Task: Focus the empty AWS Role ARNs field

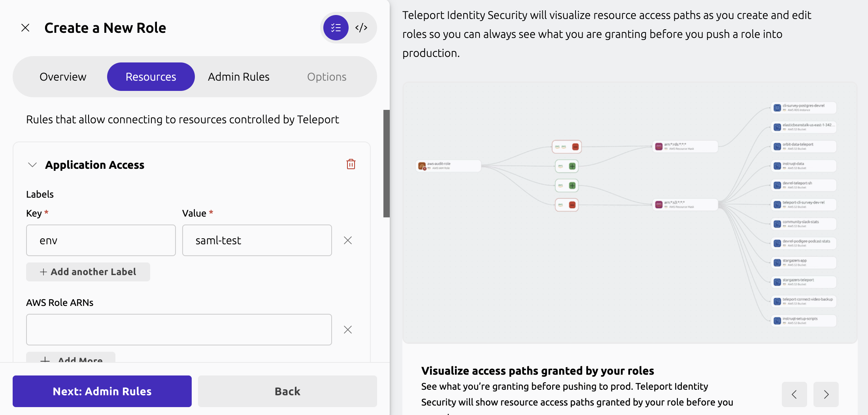Action: click(179, 330)
